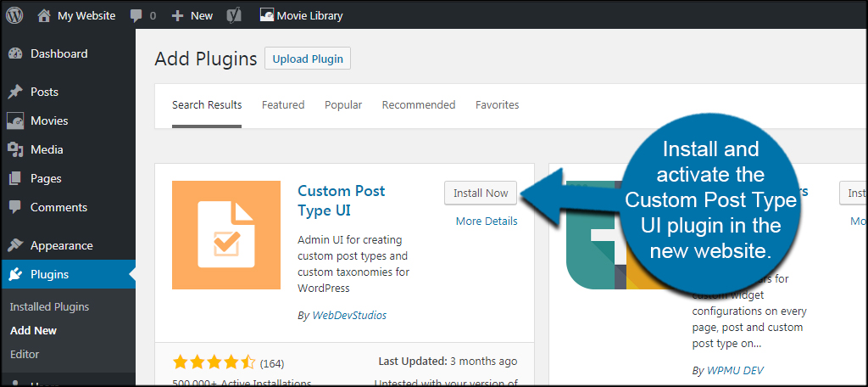
Task: Open the Custom Post Type UI title link
Action: tap(341, 200)
